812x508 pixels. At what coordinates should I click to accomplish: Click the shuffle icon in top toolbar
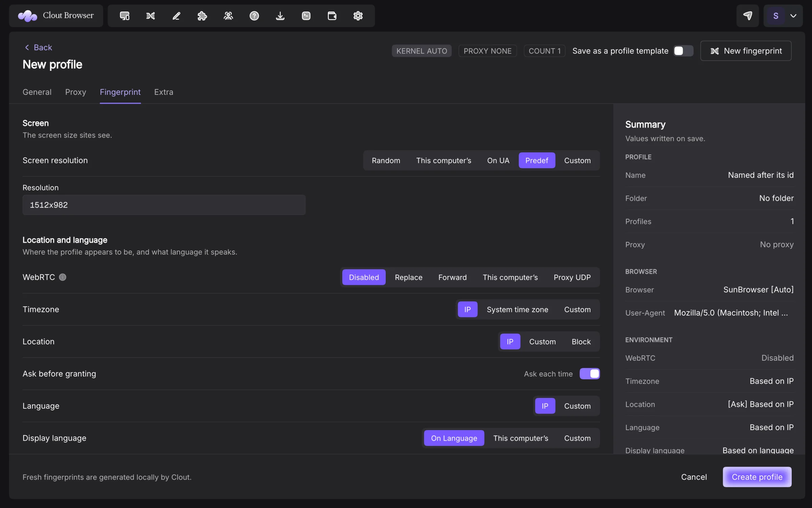click(x=151, y=16)
